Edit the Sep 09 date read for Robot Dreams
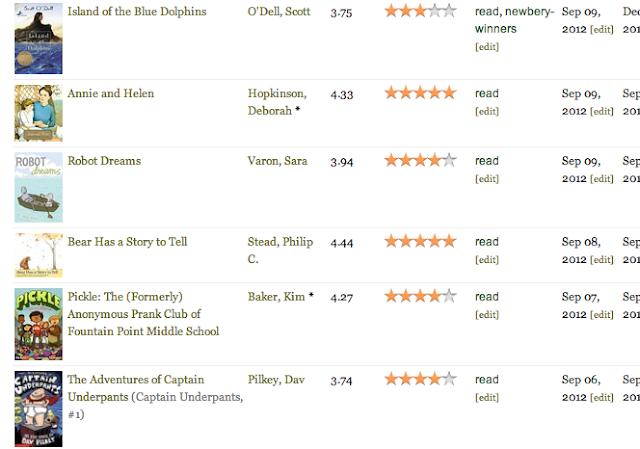Screen dimensions: 640x449 tap(602, 179)
